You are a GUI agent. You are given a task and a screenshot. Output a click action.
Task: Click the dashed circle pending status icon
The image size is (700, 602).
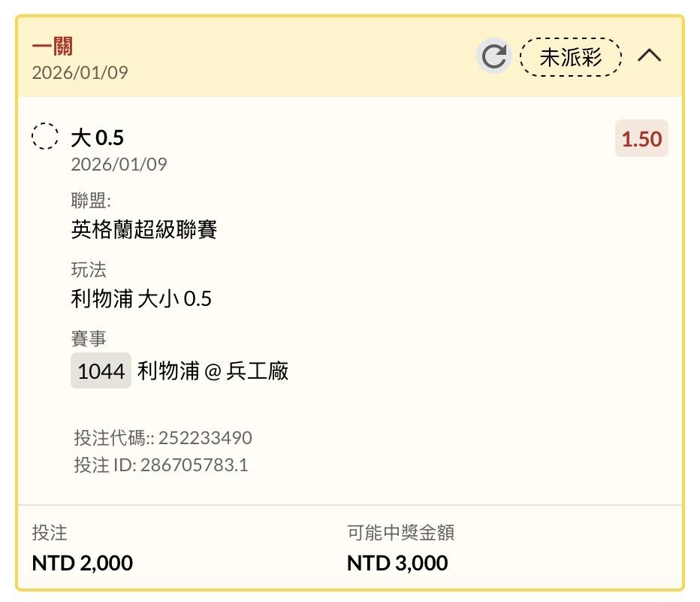tap(45, 137)
